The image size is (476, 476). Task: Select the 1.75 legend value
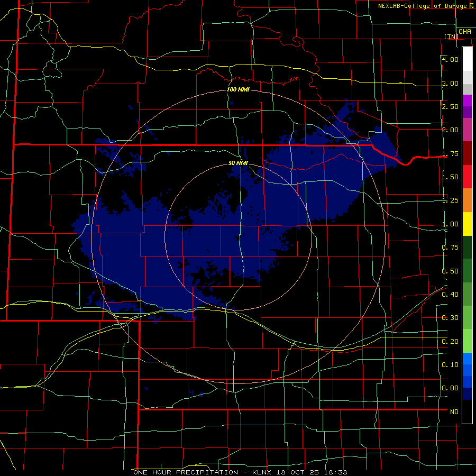450,153
